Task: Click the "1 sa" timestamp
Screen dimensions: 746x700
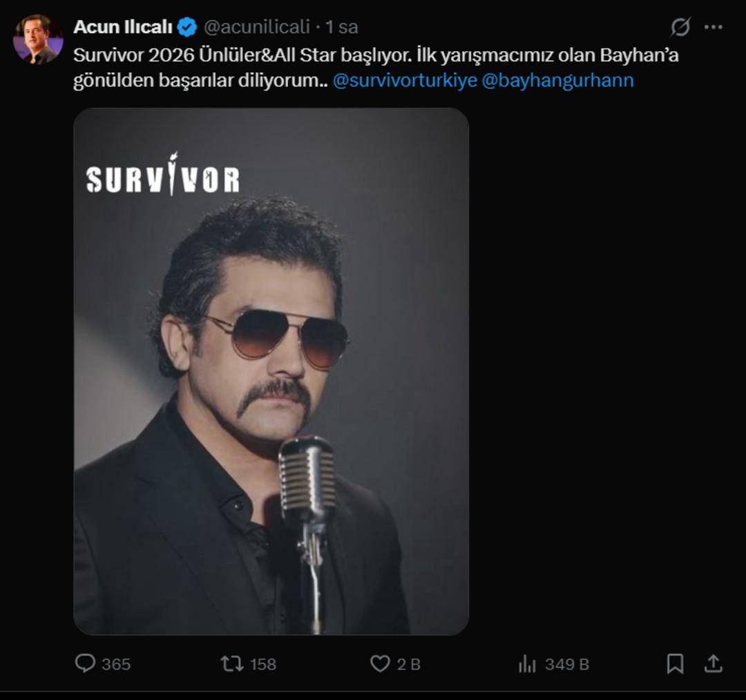Action: [342, 27]
